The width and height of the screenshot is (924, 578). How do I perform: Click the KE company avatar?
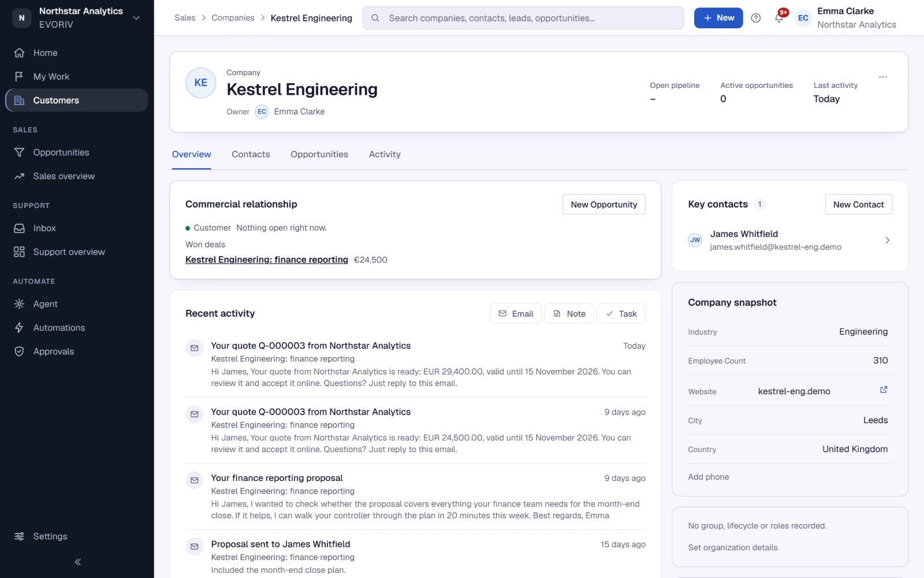200,83
